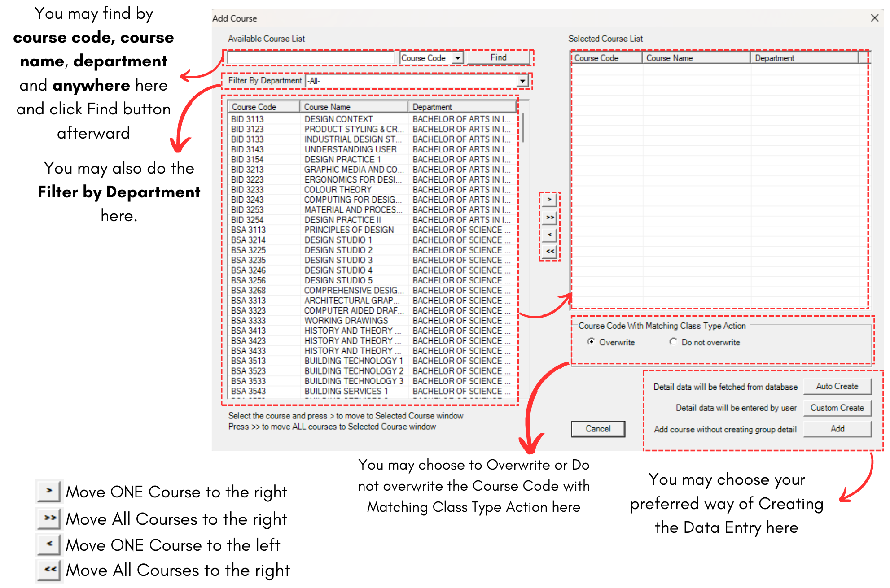This screenshot has width=890, height=588.
Task: Click the remove selected course left arrow
Action: (549, 235)
